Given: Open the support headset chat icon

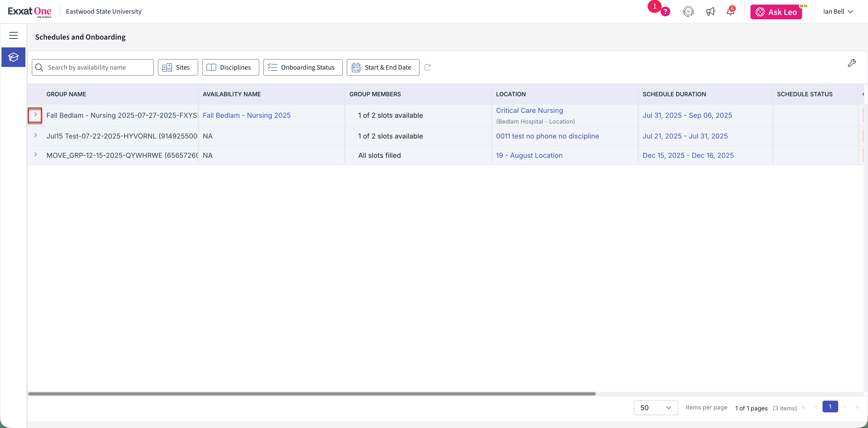Looking at the screenshot, I should coord(688,12).
